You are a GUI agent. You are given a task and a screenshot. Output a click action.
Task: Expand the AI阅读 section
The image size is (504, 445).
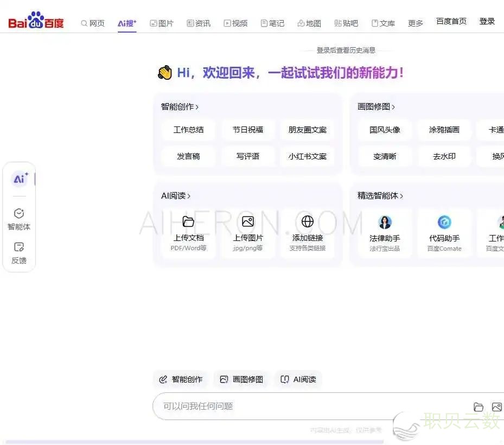tap(176, 196)
